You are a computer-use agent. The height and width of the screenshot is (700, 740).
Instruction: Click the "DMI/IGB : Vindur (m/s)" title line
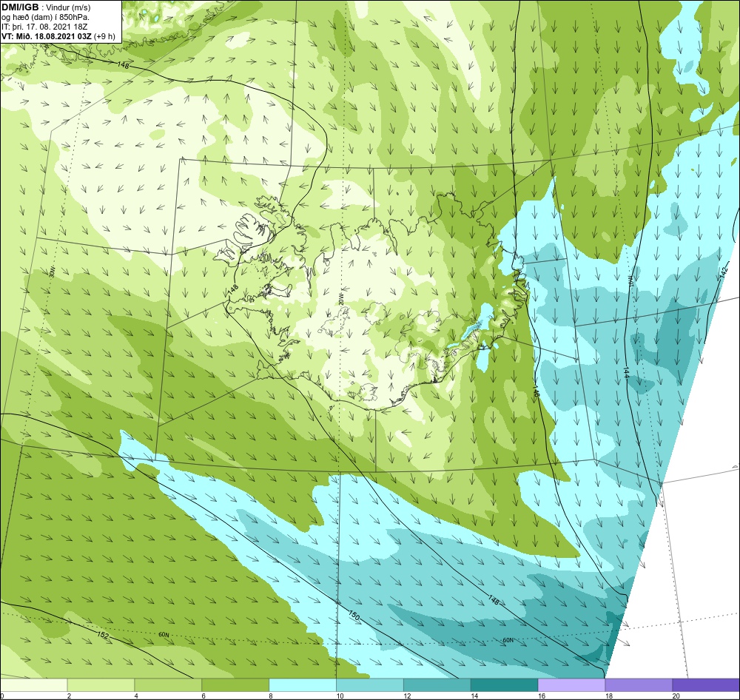(x=46, y=7)
